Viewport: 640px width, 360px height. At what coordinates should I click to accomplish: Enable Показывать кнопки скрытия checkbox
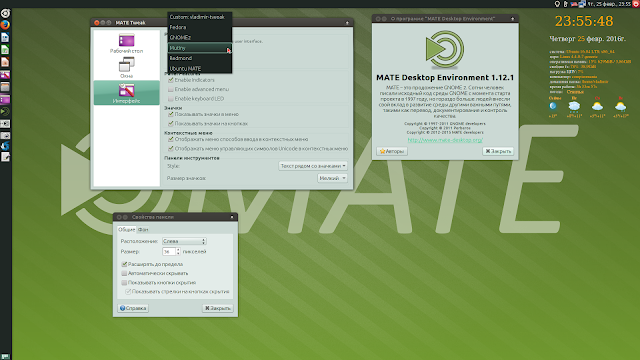coord(124,282)
